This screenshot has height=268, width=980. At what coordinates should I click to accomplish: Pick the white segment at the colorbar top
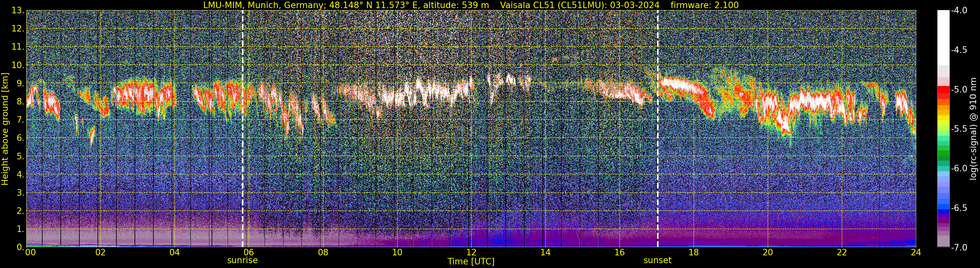click(943, 38)
